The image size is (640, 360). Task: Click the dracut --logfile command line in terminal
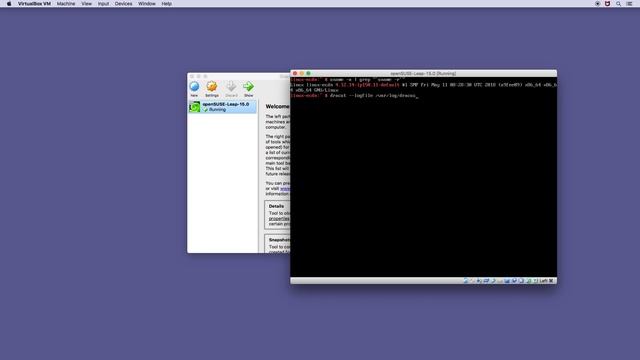point(373,96)
